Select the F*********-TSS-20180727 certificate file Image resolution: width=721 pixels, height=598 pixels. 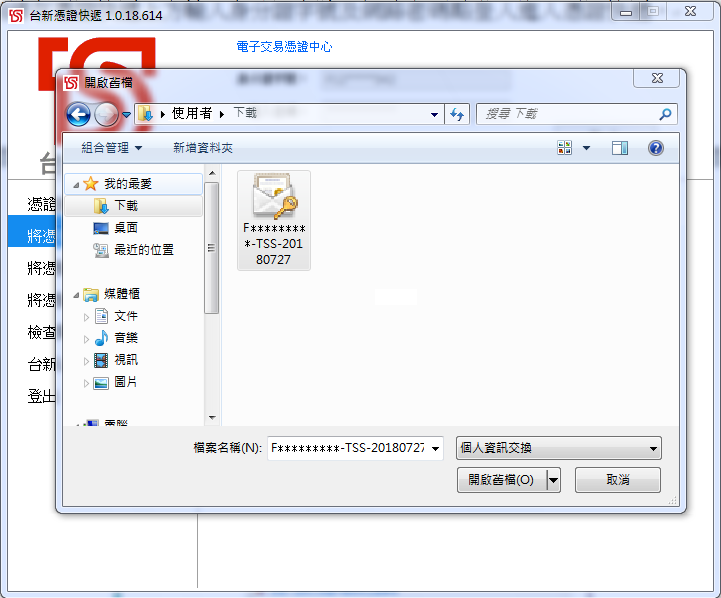coord(273,220)
